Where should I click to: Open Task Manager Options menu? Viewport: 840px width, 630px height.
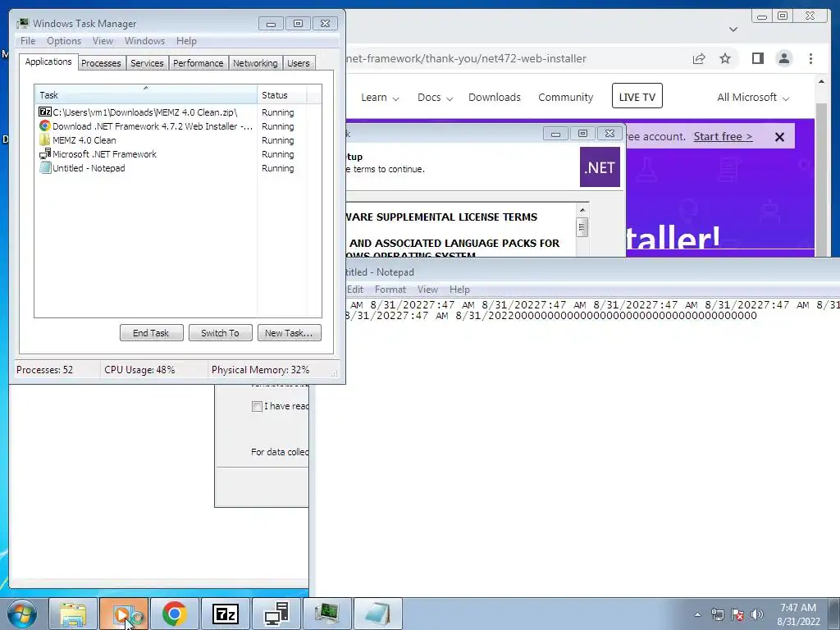click(x=64, y=41)
